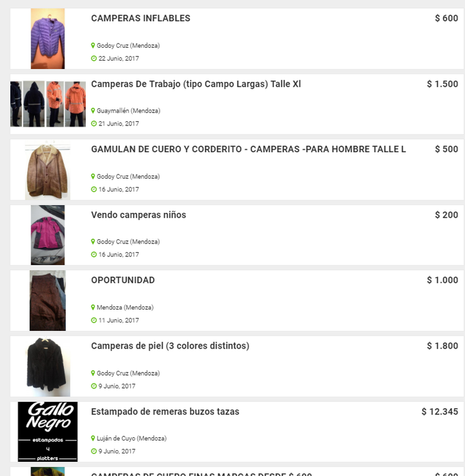Open the OPORTUNIDAD listing title

(x=123, y=280)
